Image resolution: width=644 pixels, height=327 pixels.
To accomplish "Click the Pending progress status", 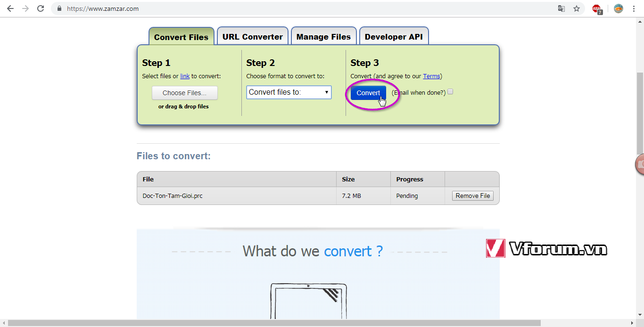I will click(x=407, y=196).
